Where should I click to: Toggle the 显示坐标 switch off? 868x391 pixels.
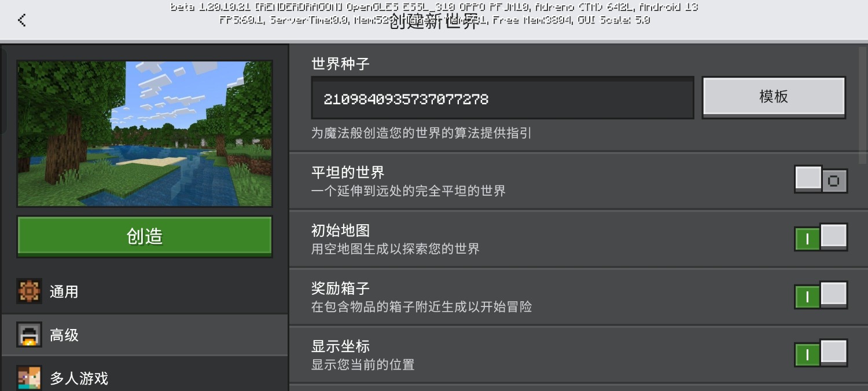tap(821, 353)
